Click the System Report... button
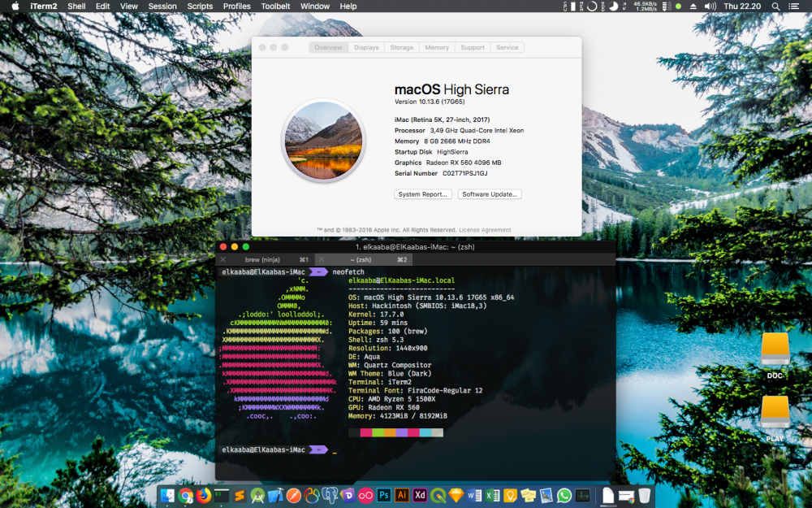The height and width of the screenshot is (508, 812). (x=422, y=194)
